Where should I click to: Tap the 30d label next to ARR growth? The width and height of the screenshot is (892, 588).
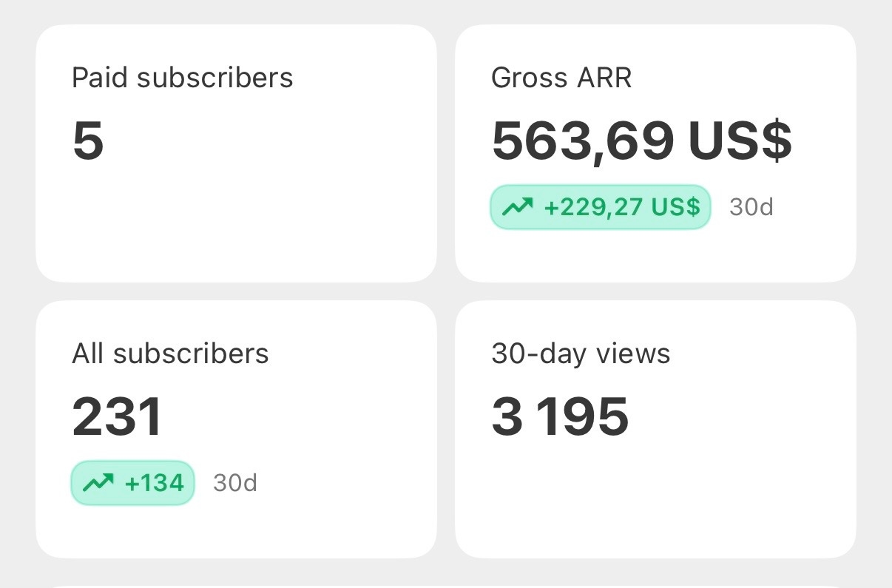[x=751, y=207]
